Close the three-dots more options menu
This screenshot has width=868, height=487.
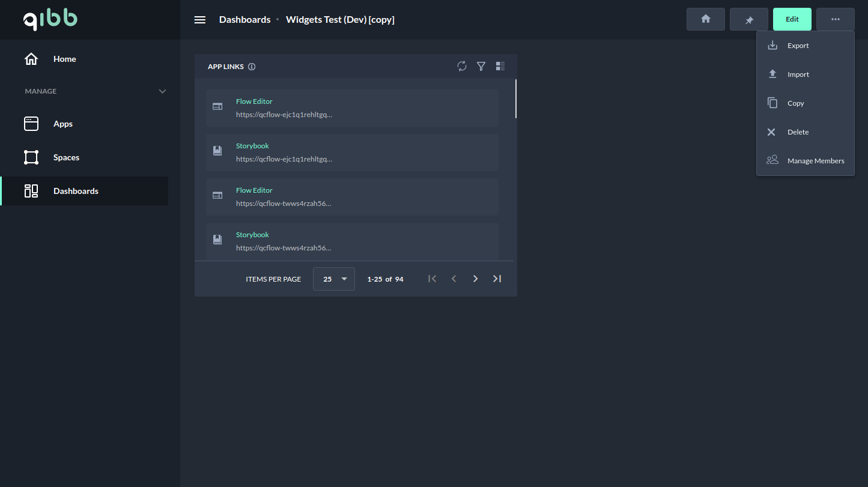coord(836,19)
